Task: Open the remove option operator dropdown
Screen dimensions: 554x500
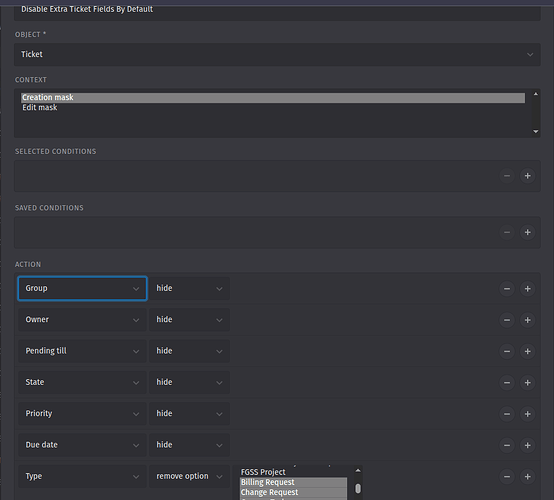Action: (189, 476)
